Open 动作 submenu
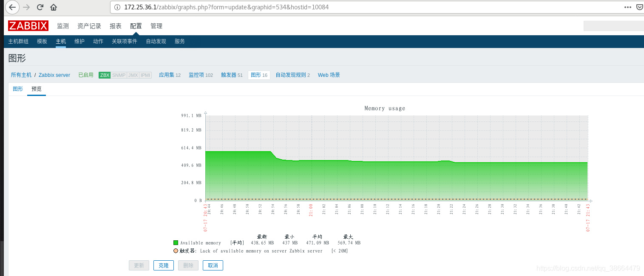This screenshot has width=644, height=276. coord(98,41)
